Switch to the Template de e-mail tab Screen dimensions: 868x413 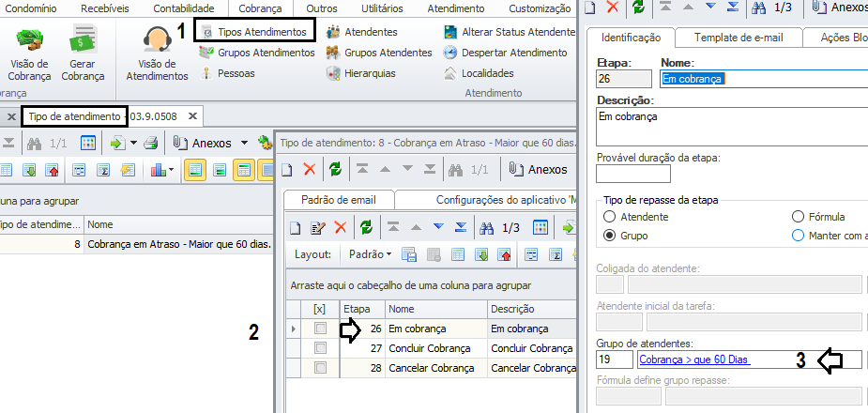point(739,38)
